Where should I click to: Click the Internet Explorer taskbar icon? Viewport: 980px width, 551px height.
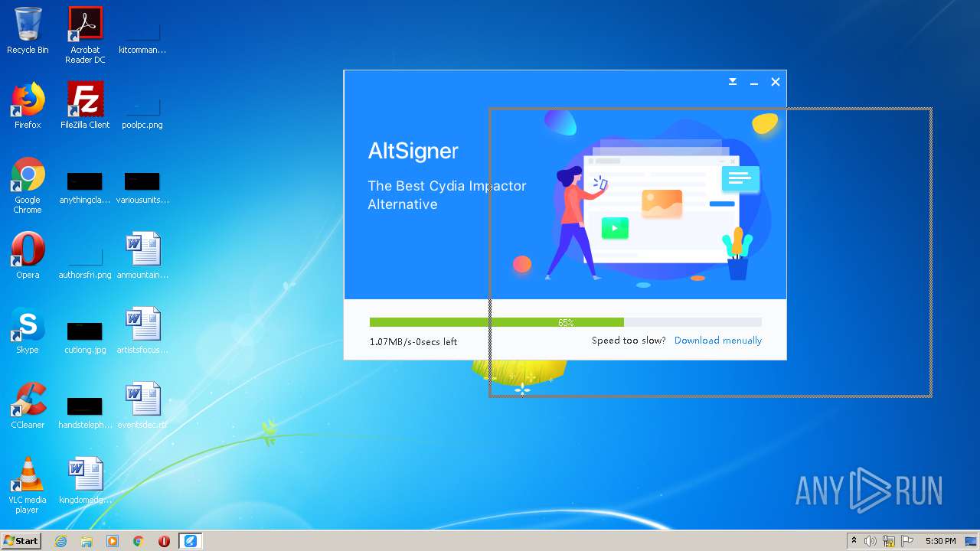tap(60, 541)
